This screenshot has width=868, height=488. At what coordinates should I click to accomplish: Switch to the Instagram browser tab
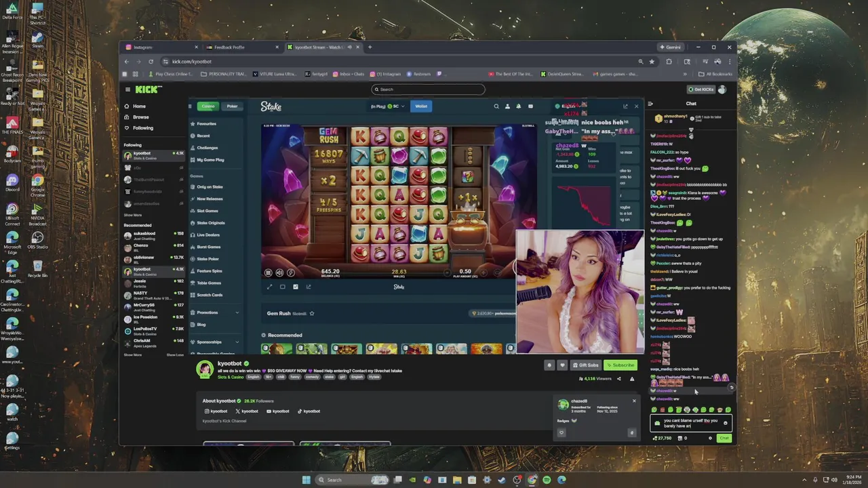click(161, 47)
